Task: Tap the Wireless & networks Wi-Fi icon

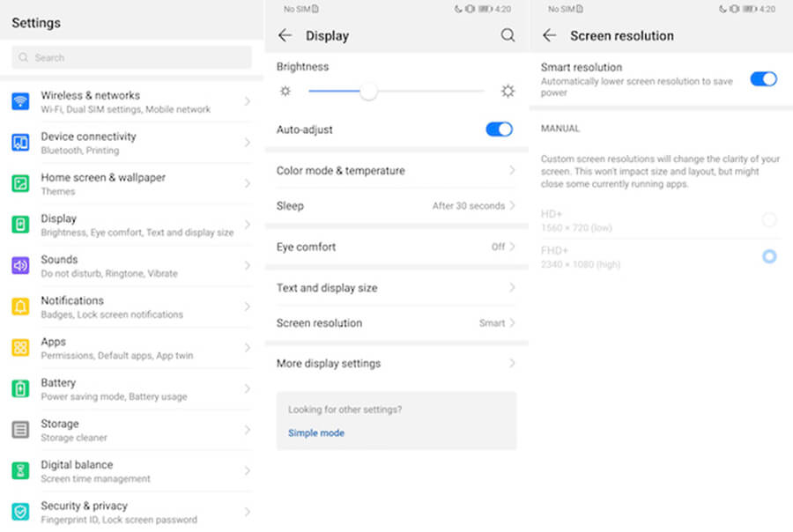Action: click(20, 102)
